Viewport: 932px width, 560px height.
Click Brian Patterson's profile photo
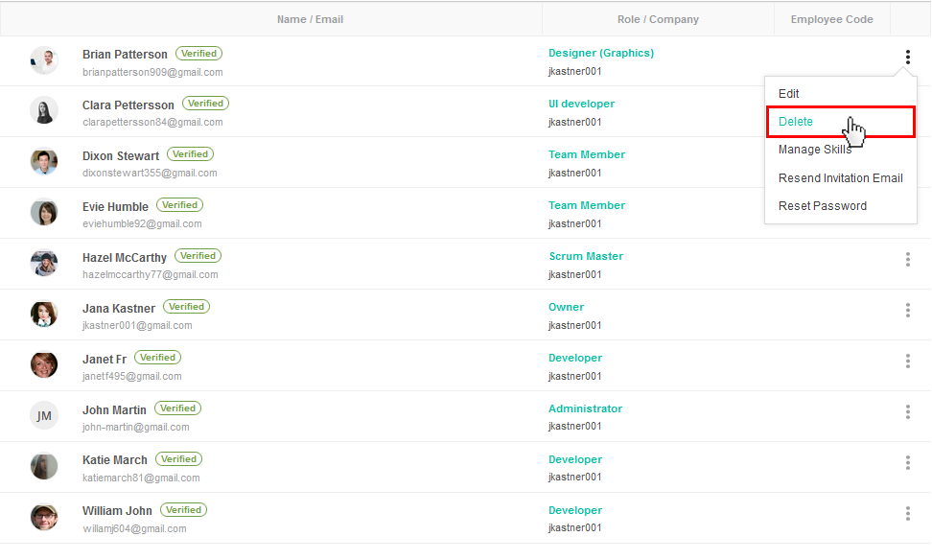click(x=44, y=60)
